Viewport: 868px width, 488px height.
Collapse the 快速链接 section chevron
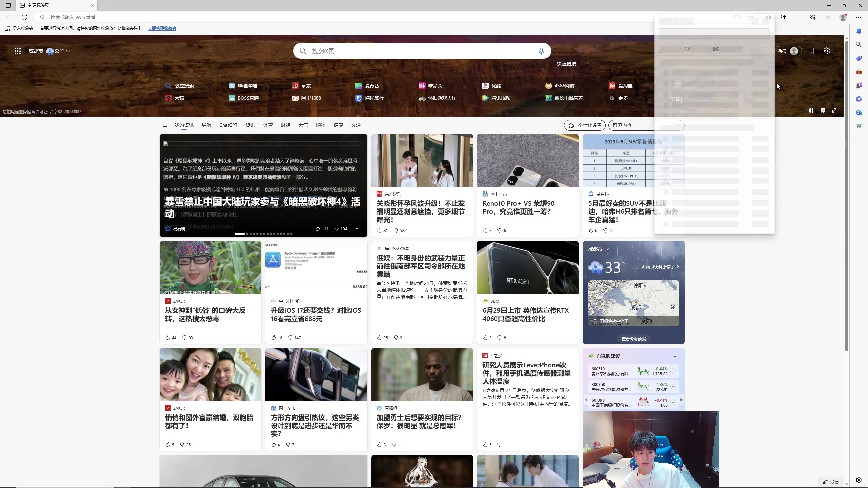click(587, 63)
